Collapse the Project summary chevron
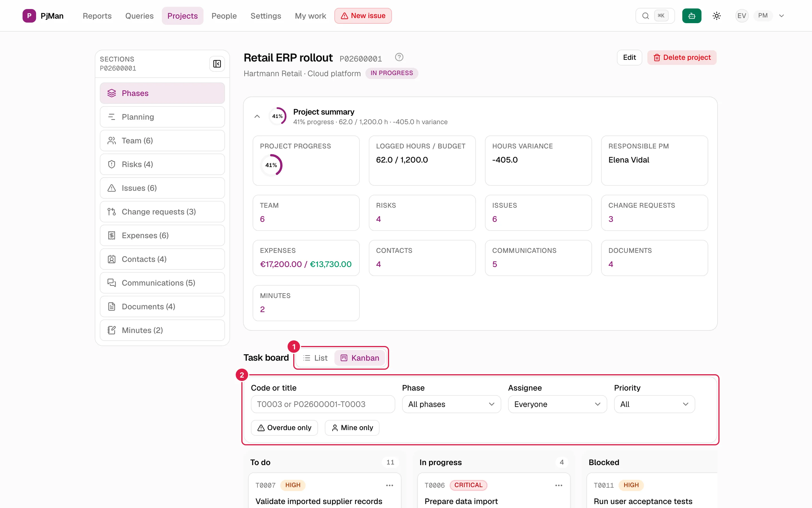 (257, 116)
